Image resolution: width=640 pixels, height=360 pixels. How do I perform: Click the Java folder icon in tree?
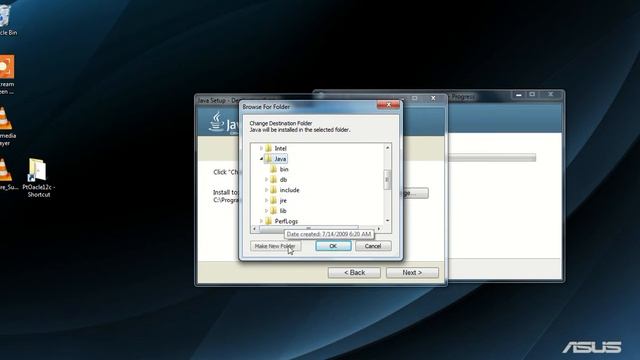(268, 159)
